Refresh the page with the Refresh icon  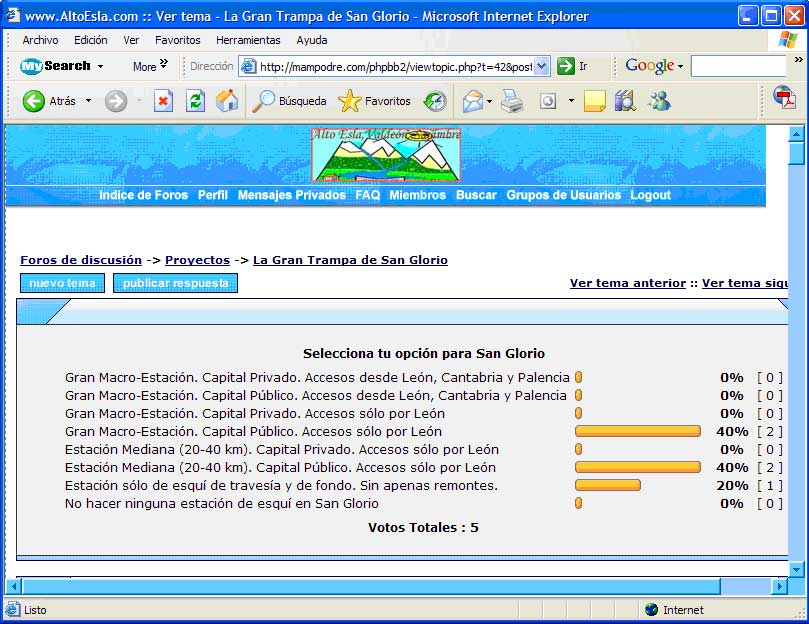click(195, 101)
